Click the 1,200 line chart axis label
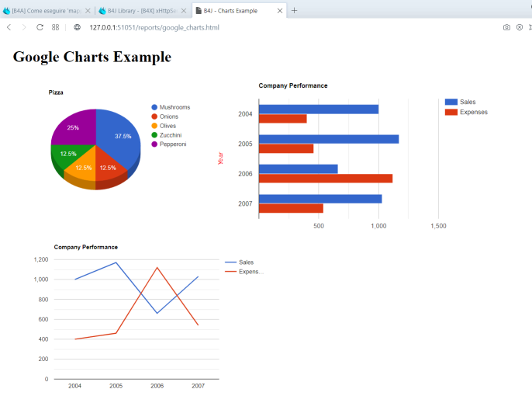Image resolution: width=532 pixels, height=396 pixels. 41,259
